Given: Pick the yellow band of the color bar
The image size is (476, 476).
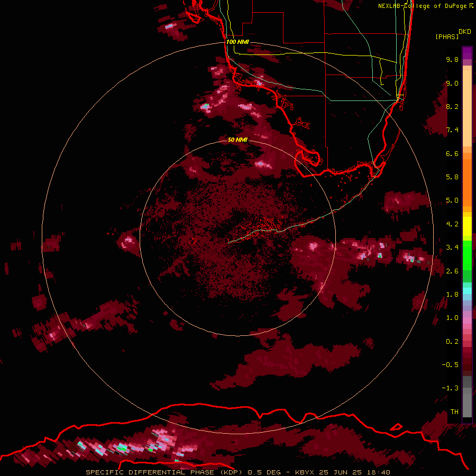Looking at the screenshot, I should pyautogui.click(x=467, y=226).
